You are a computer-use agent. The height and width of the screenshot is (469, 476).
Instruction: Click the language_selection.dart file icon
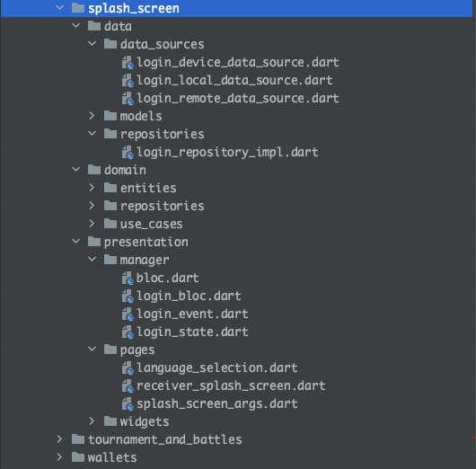128,367
